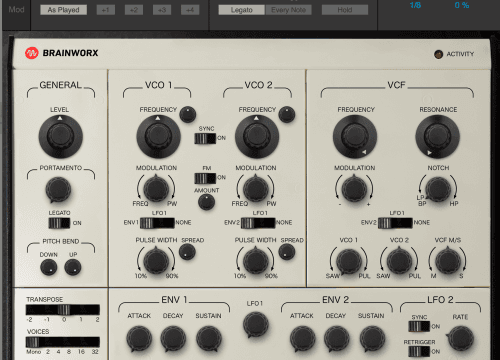Click the Portamento knob
The width and height of the screenshot is (500, 360).
[x=58, y=190]
